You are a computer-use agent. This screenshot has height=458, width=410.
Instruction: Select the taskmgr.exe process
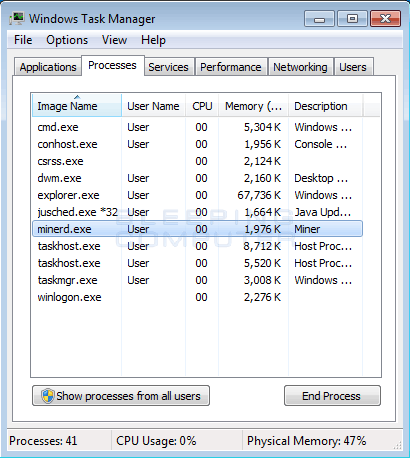pos(197,280)
